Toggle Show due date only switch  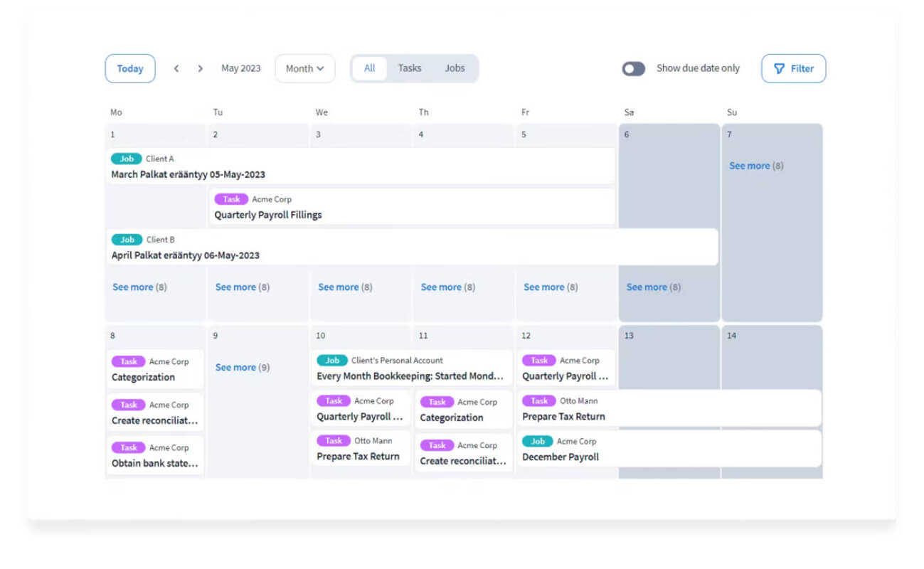[633, 68]
